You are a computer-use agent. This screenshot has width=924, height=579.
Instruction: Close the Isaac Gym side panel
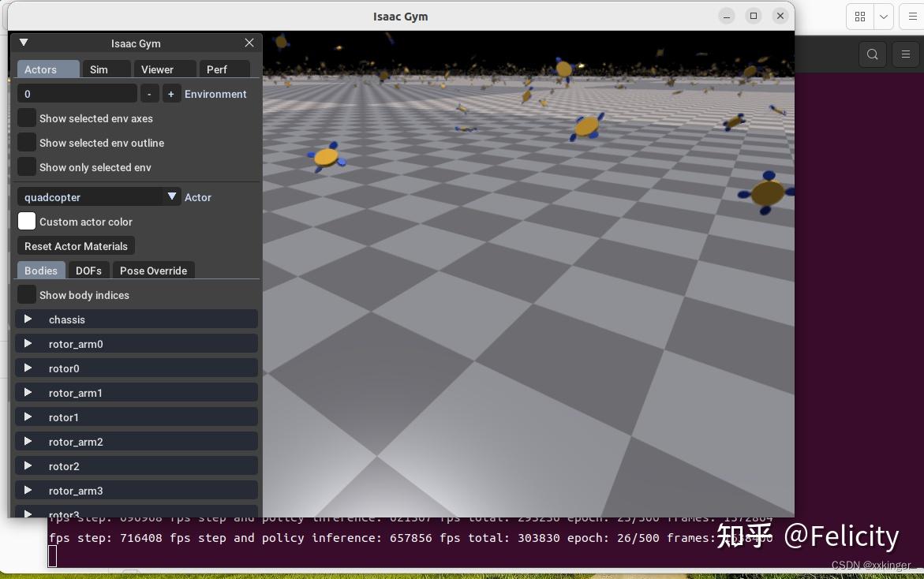click(249, 43)
